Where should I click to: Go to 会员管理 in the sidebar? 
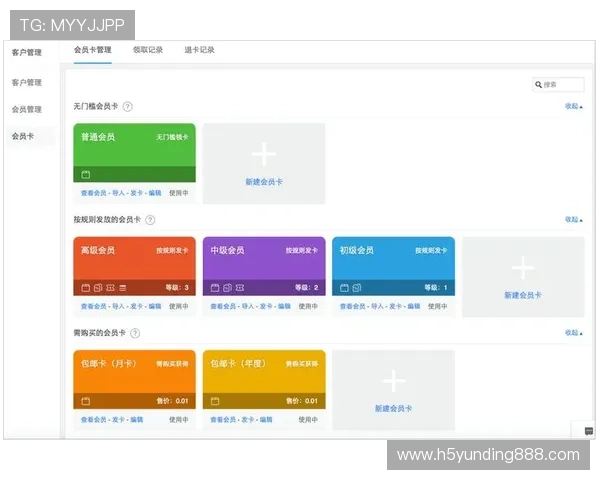26,109
